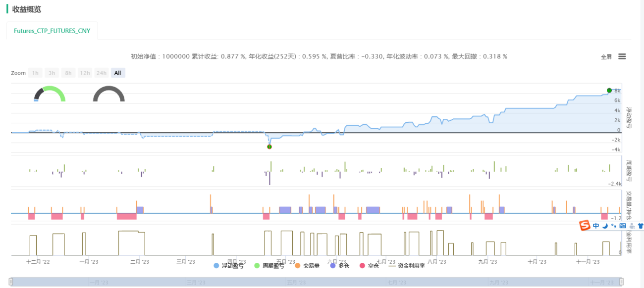644x288 pixels.
Task: Click the 浮动盈亏 y-axis title
Action: 629,118
